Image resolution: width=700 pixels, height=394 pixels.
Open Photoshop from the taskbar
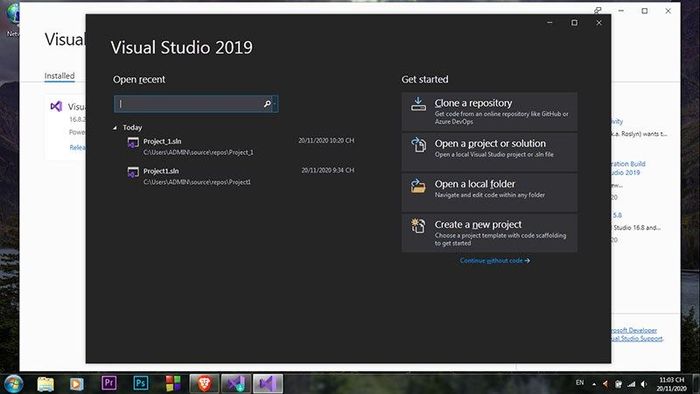[141, 383]
